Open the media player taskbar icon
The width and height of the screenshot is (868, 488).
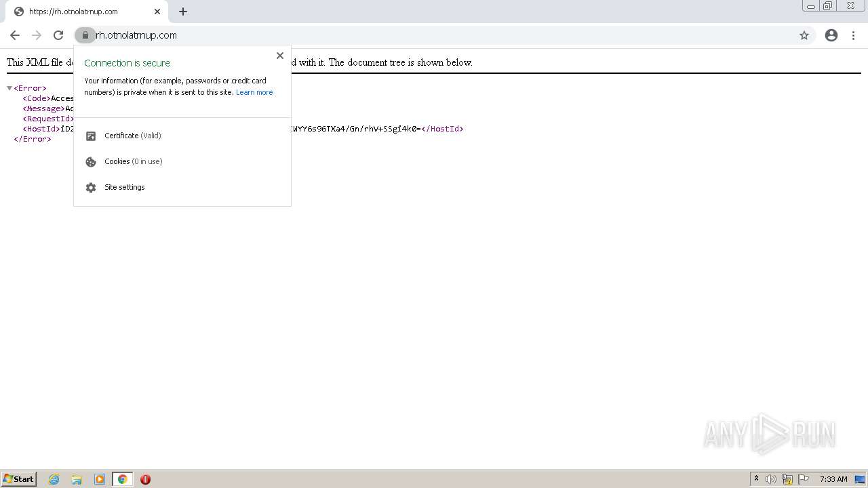click(x=100, y=479)
